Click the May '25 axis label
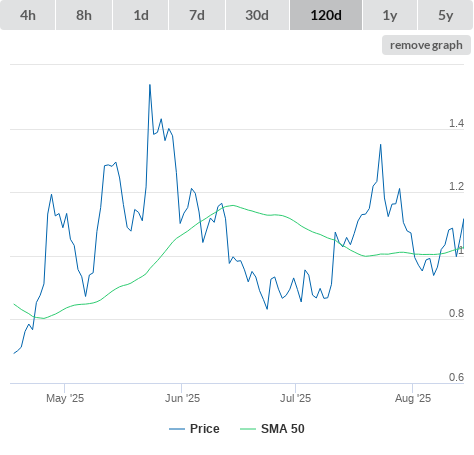The image size is (474, 455). (65, 398)
